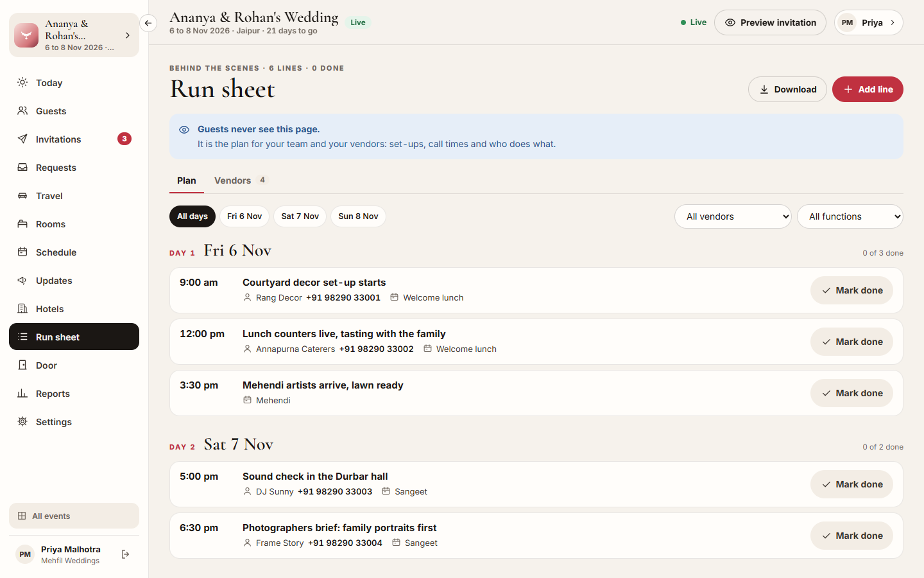Mark Lunch counters live line as done

click(851, 342)
